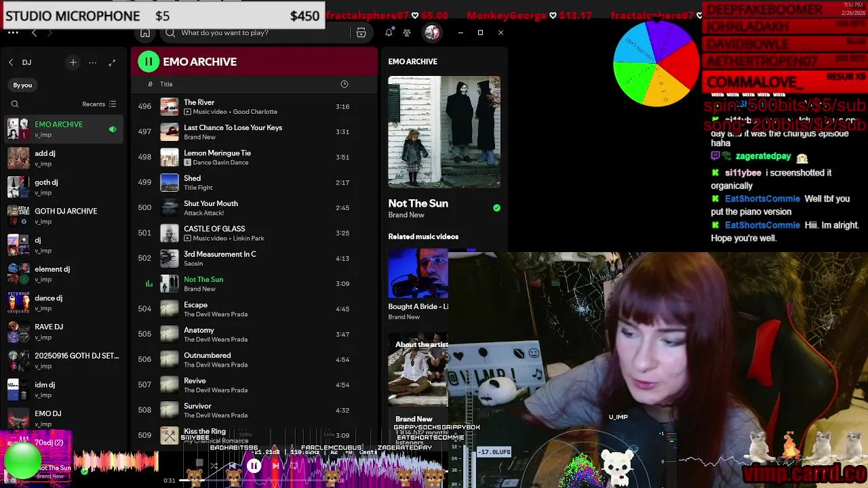Image resolution: width=868 pixels, height=488 pixels.
Task: Open the profile avatar menu
Action: click(x=432, y=33)
